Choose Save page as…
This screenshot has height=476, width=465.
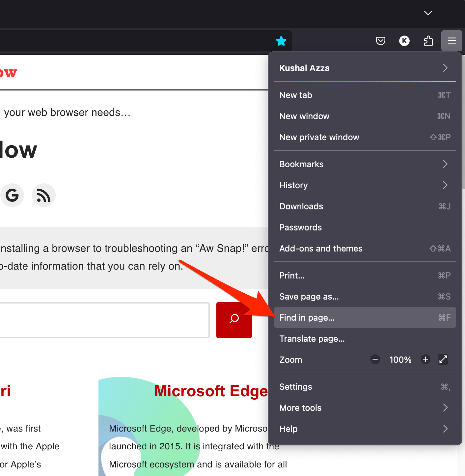click(365, 297)
